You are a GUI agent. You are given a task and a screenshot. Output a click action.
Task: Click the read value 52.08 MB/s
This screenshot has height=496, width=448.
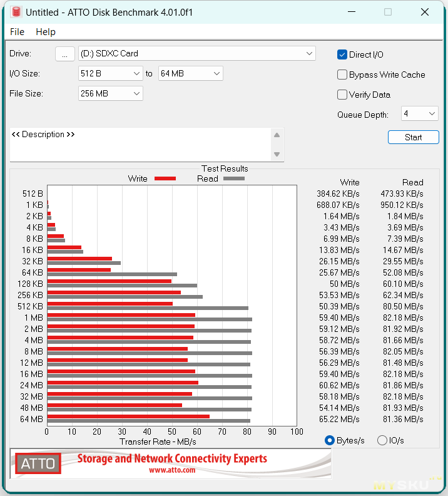pos(403,272)
